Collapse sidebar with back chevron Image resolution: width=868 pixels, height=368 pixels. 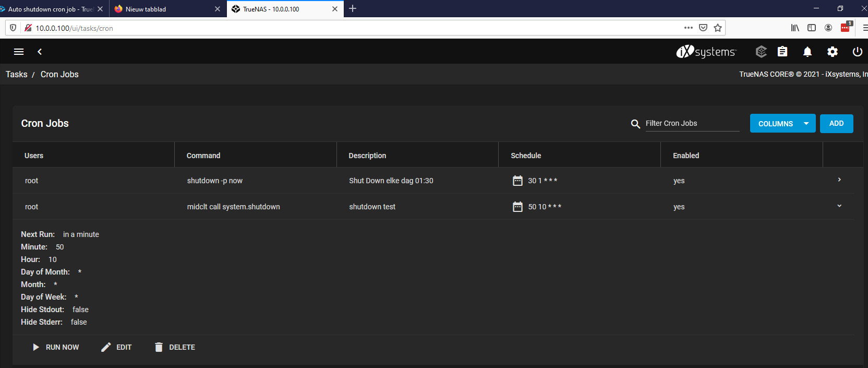(40, 52)
